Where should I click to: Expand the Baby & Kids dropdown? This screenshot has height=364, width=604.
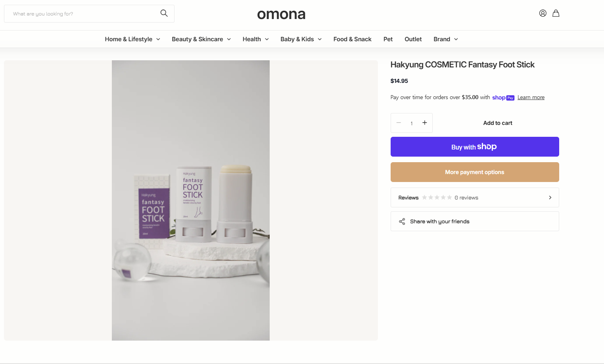[x=301, y=39]
